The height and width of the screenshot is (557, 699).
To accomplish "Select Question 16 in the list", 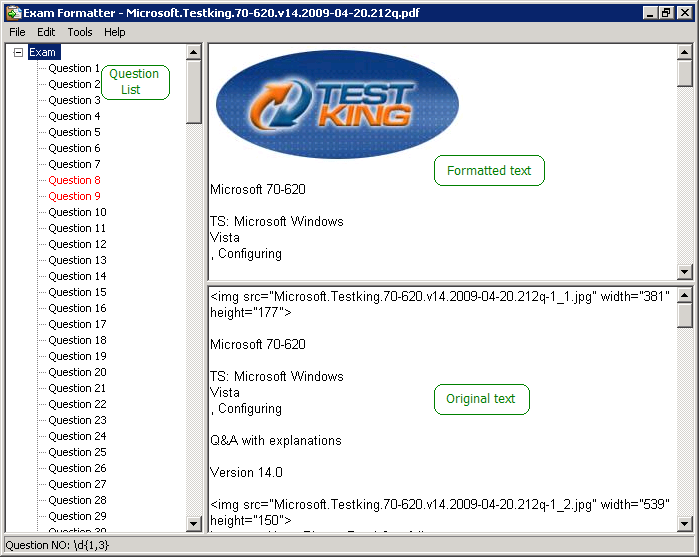I will (x=78, y=309).
